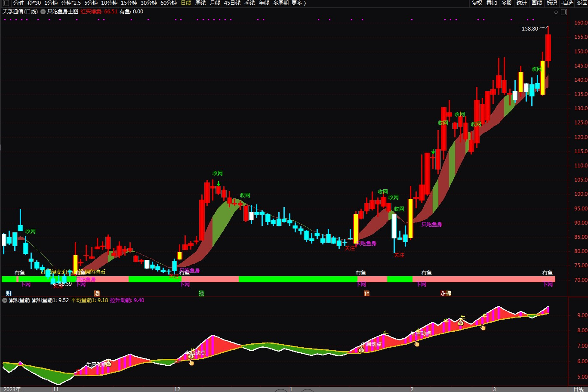Click the 叠加 overlay button

(492, 3)
